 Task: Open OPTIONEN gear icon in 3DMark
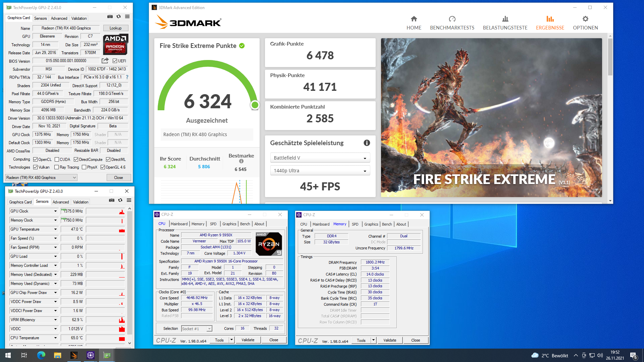tap(585, 19)
